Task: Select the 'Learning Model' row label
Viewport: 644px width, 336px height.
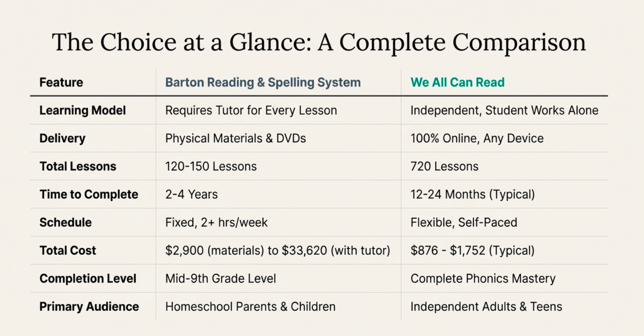Action: click(x=83, y=111)
